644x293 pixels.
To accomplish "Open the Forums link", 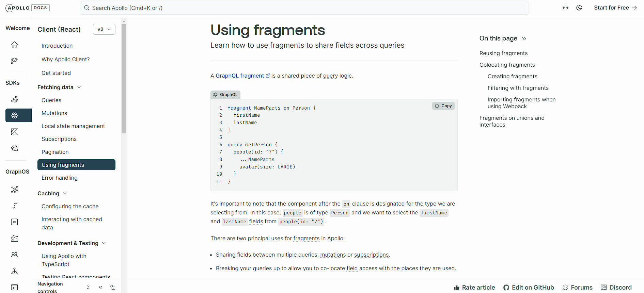I will point(578,288).
